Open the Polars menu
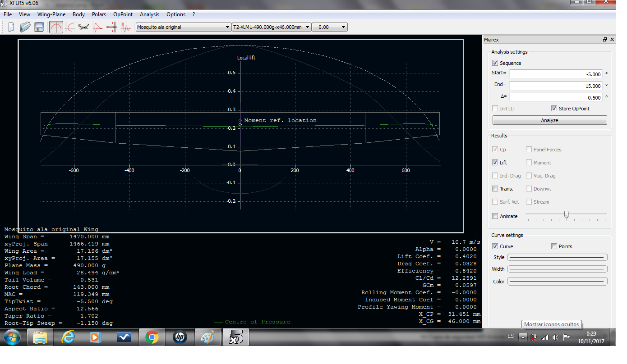The height and width of the screenshot is (364, 627). tap(99, 14)
